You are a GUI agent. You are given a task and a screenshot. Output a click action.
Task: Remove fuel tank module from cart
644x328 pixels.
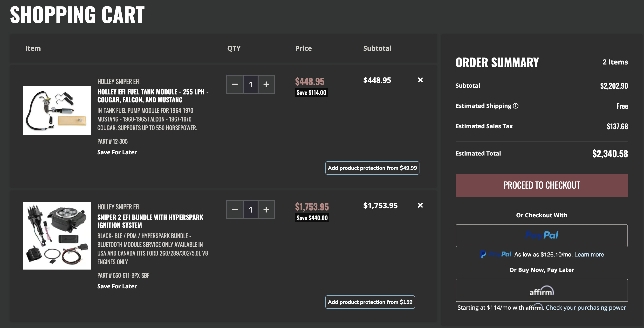(x=420, y=80)
